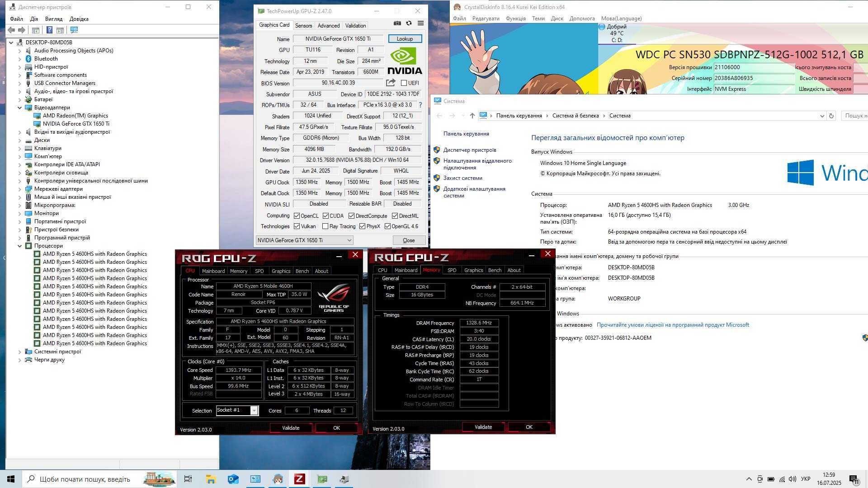868x488 pixels.
Task: Scan for hardware changes monitor icon
Action: tap(74, 30)
